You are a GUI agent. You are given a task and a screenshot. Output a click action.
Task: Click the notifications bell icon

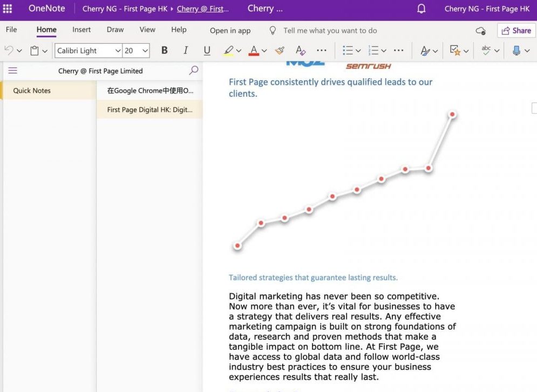point(422,9)
